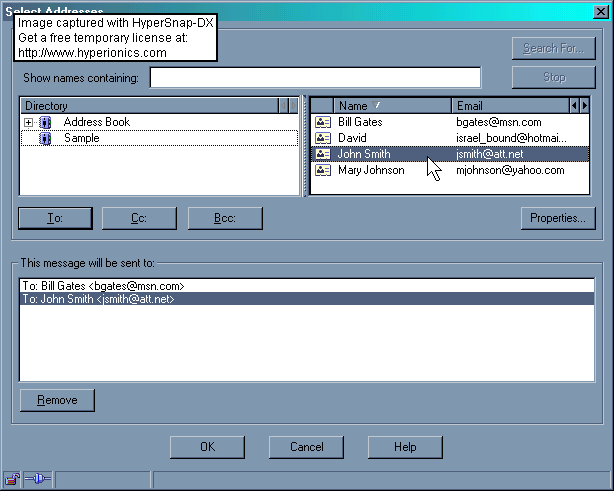Select the Mary Johnson name in list
This screenshot has width=614, height=491.
pyautogui.click(x=371, y=170)
